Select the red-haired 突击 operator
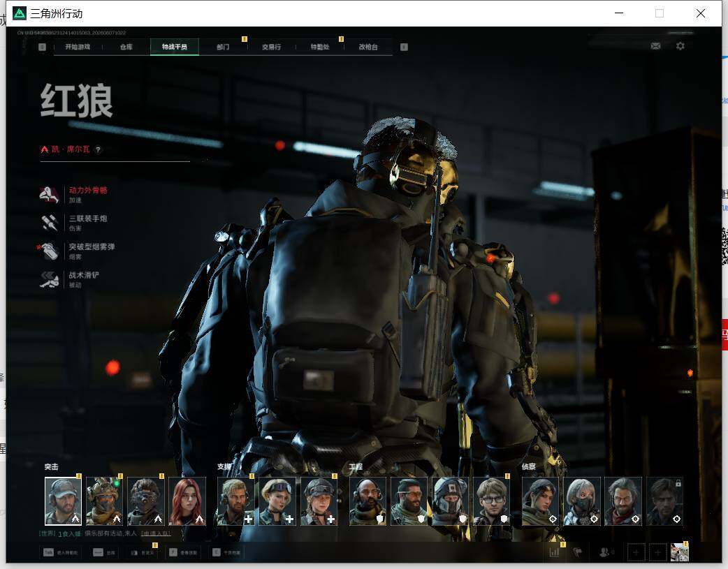This screenshot has height=569, width=728. [x=187, y=501]
